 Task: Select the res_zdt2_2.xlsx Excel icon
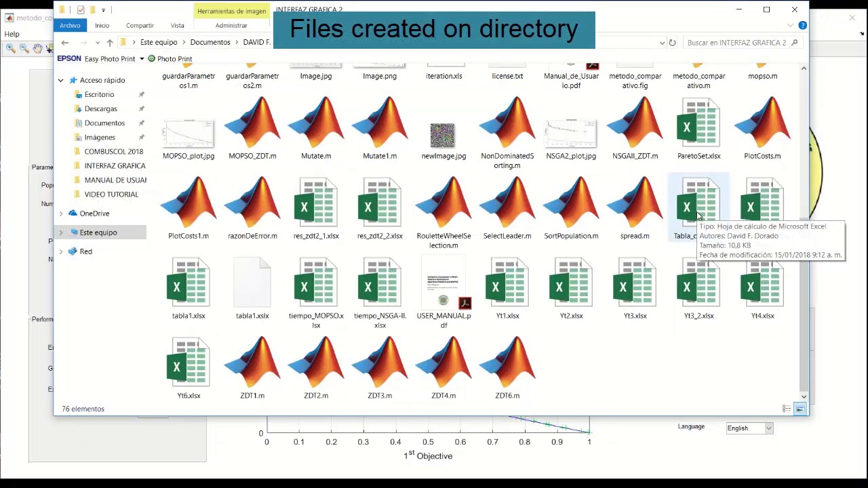(380, 202)
